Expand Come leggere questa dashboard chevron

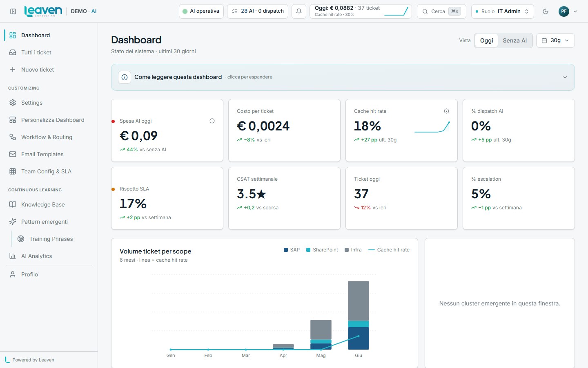(x=565, y=77)
